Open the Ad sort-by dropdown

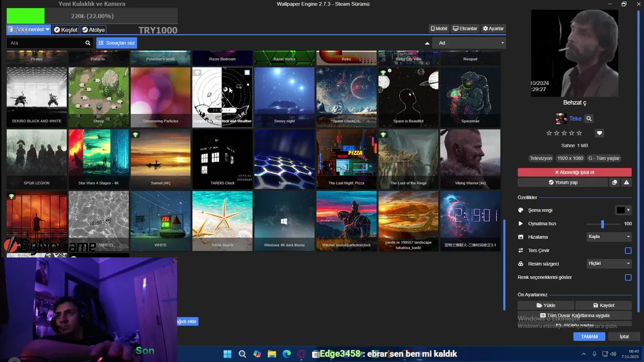468,43
